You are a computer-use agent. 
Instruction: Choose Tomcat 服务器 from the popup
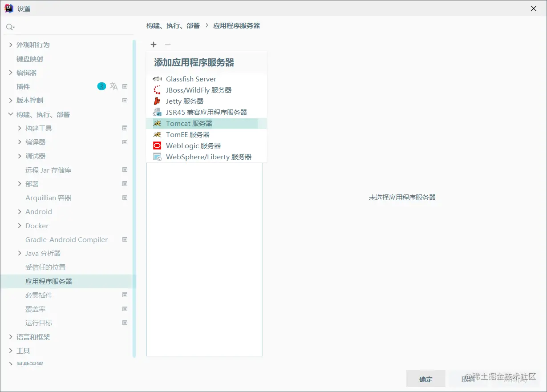[207, 123]
